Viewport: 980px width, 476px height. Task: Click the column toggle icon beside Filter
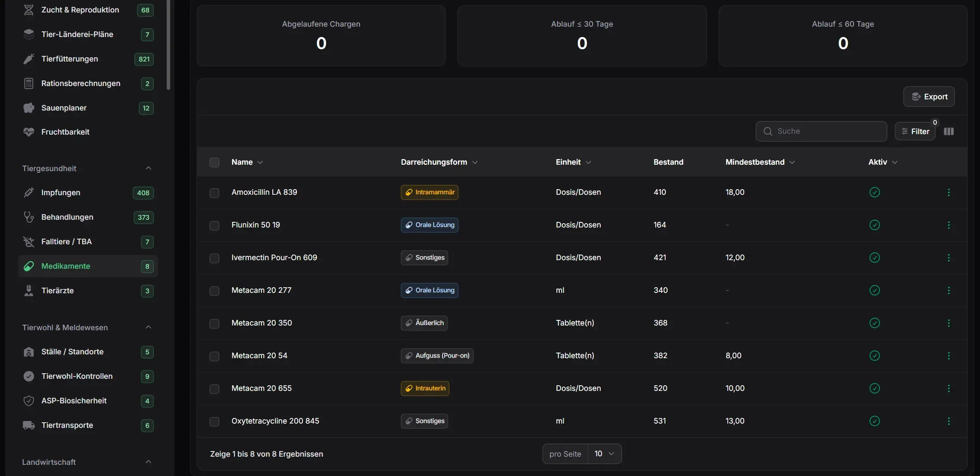[949, 132]
